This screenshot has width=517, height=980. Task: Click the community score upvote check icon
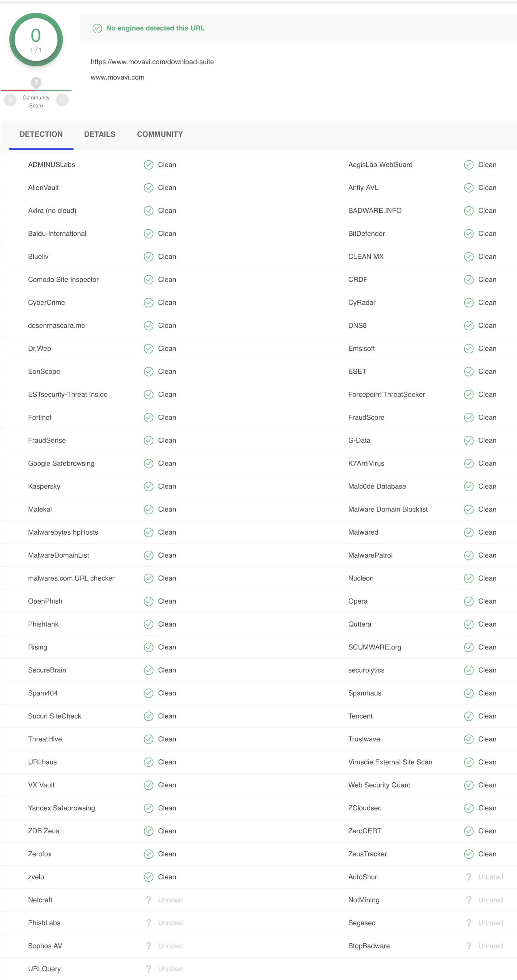62,100
